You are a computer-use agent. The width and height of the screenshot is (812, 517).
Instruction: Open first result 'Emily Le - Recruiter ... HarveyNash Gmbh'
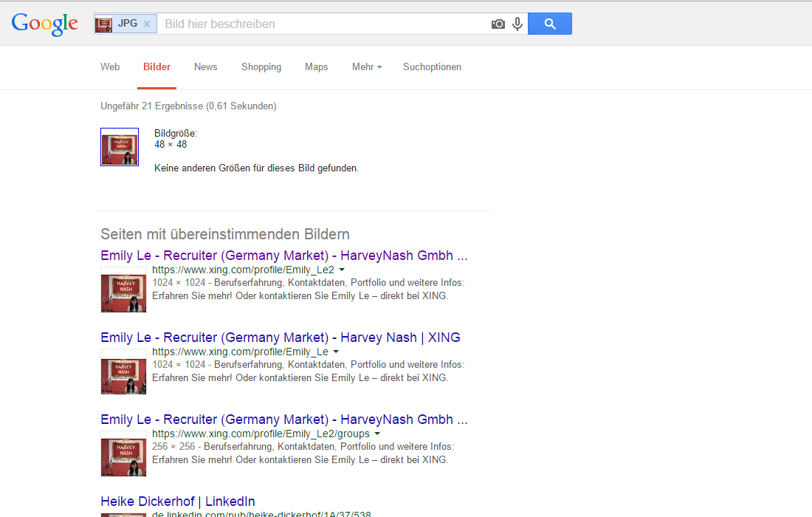click(283, 256)
